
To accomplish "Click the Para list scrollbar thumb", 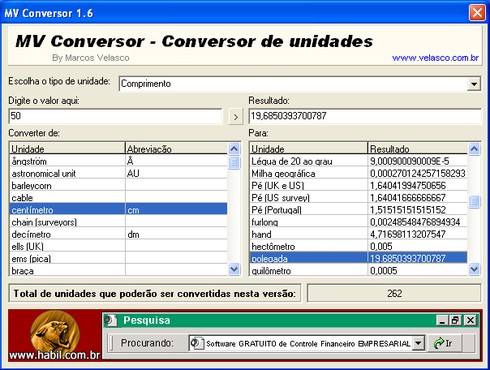I will click(474, 202).
